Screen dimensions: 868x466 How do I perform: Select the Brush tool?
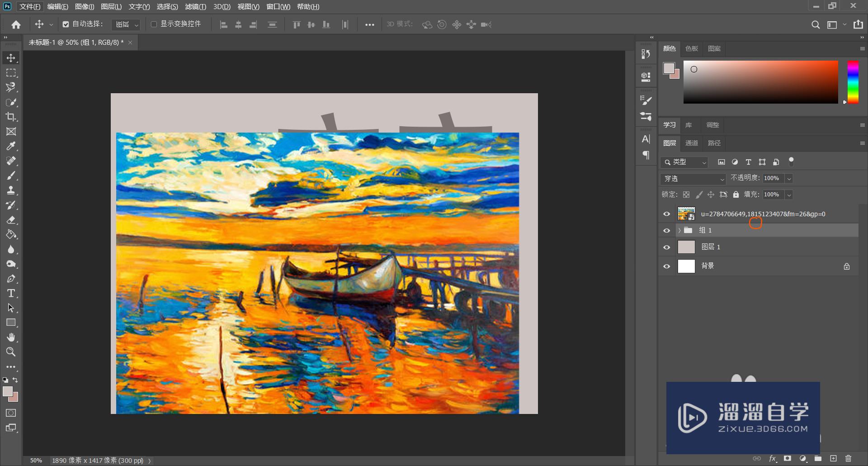tap(11, 176)
